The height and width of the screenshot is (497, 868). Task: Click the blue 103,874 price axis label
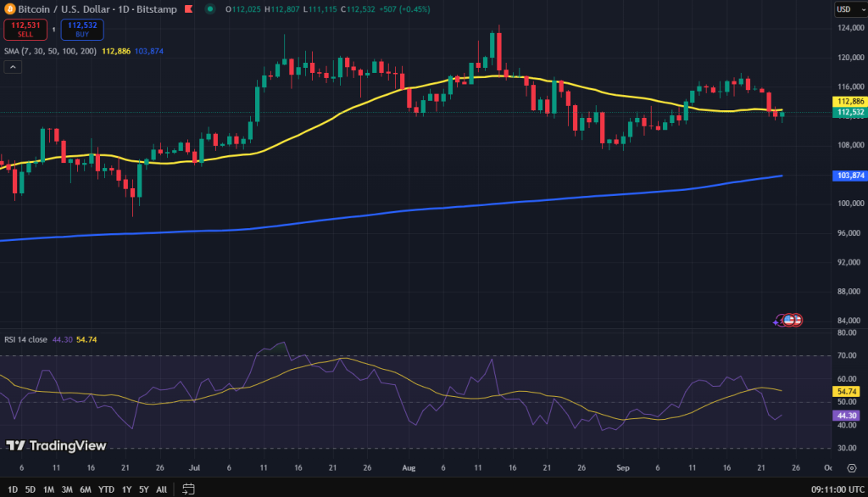click(x=849, y=175)
